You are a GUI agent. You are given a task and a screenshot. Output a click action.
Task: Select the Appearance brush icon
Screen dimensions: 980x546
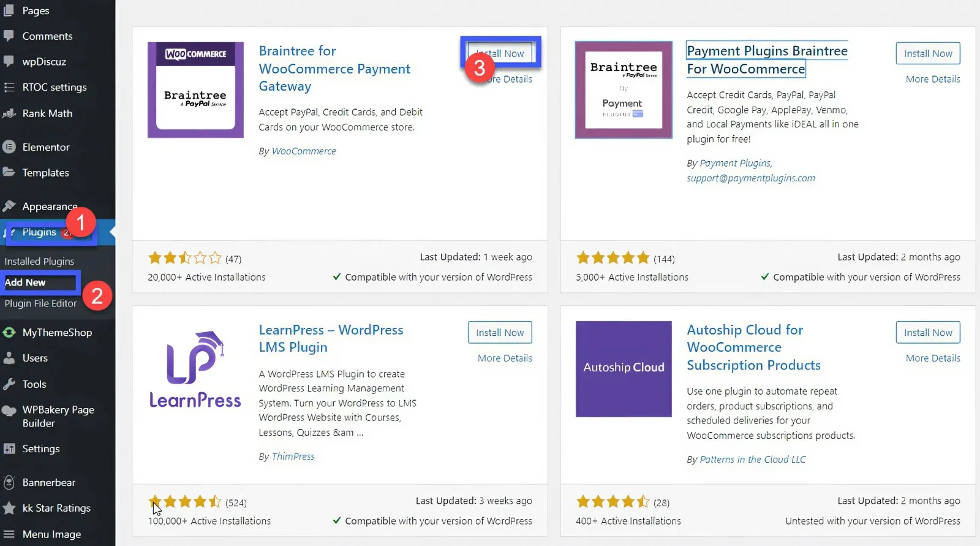[x=9, y=206]
